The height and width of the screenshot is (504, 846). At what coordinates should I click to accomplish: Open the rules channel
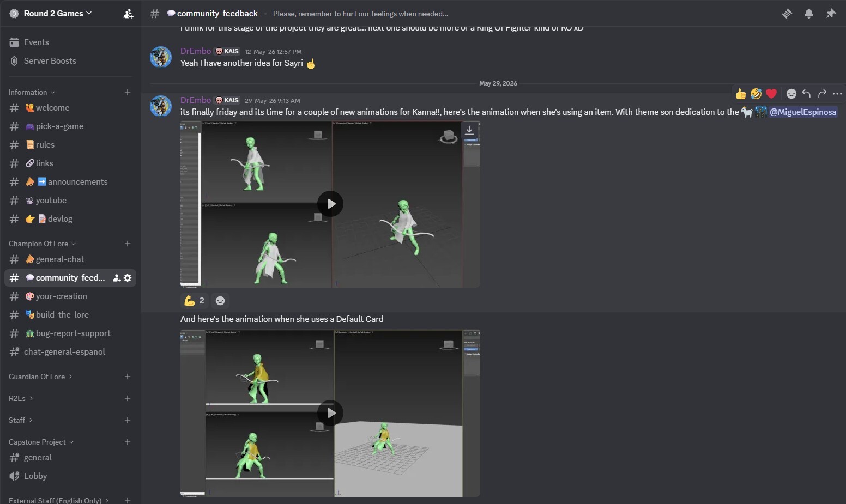[70, 145]
